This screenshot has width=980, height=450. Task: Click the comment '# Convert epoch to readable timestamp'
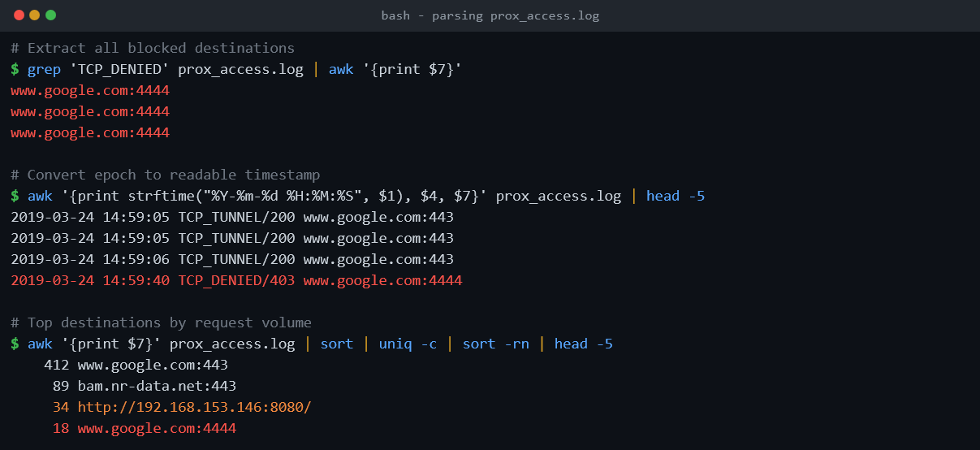click(x=165, y=175)
